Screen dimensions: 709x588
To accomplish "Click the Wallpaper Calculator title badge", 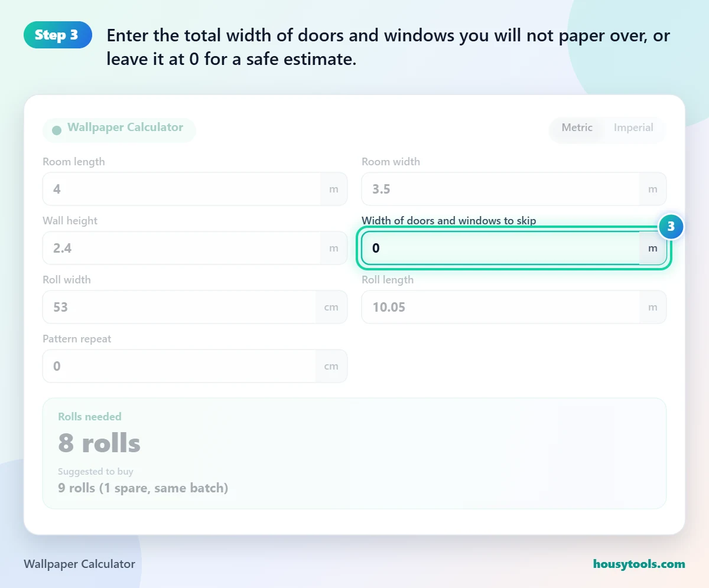I will coord(119,130).
